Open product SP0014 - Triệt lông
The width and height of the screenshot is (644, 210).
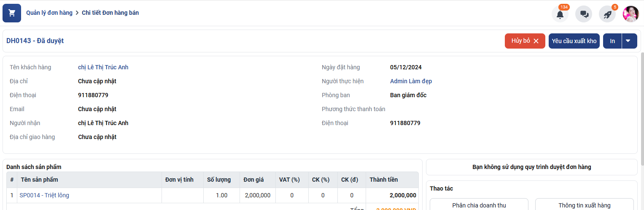click(x=44, y=195)
